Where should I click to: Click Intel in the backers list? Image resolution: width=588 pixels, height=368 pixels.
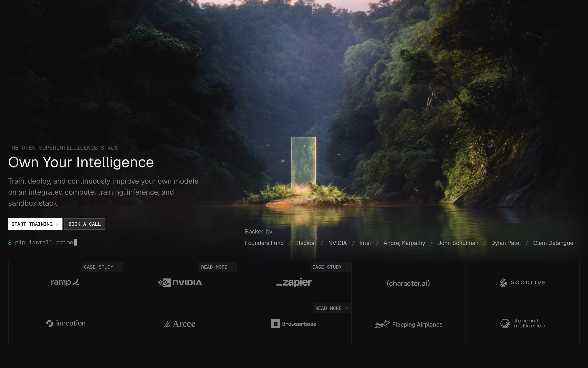coord(365,243)
